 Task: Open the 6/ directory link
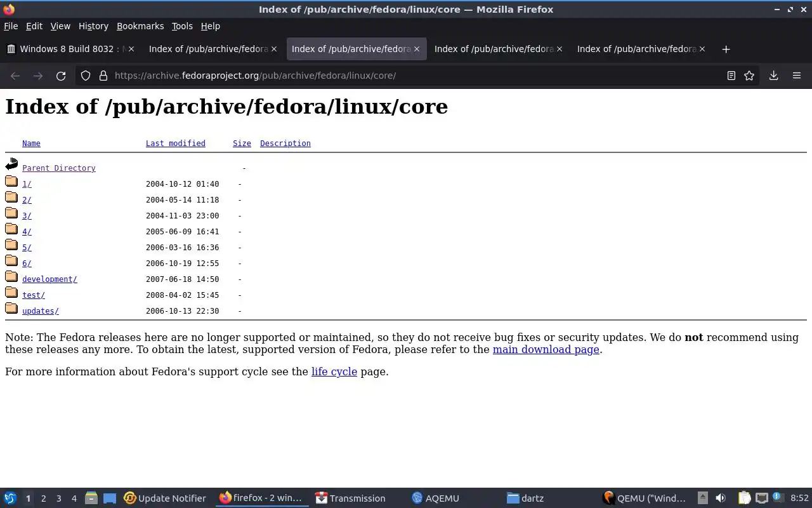pyautogui.click(x=27, y=264)
